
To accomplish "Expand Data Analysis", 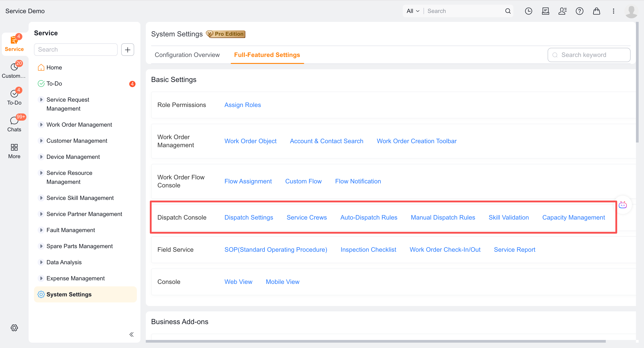I will [42, 262].
